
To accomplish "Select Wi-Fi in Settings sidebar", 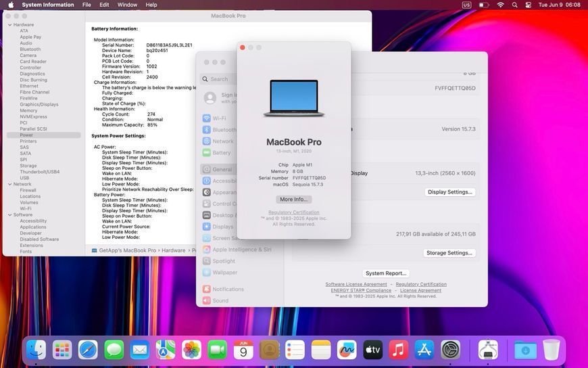I will pyautogui.click(x=219, y=118).
